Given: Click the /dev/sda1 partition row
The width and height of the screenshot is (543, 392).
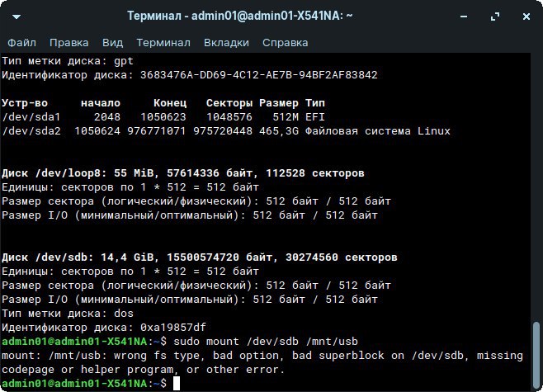Looking at the screenshot, I should 165,117.
